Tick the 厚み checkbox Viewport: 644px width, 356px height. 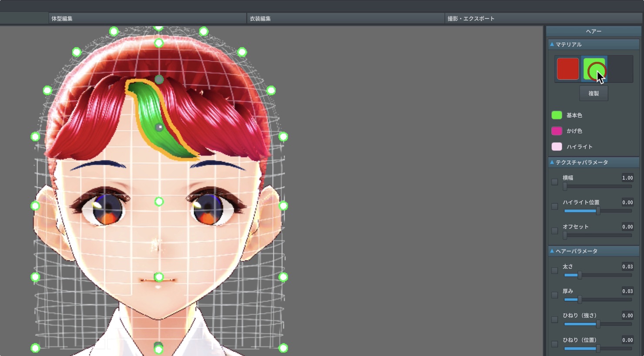[554, 295]
